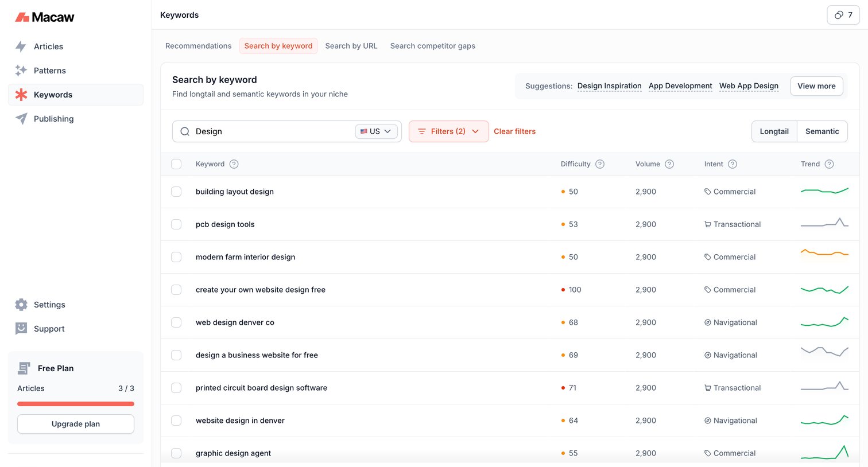Check the modern farm interior design row
This screenshot has width=868, height=467.
(x=176, y=257)
